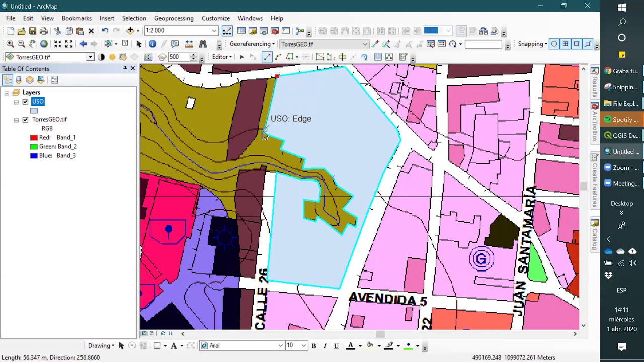The image size is (644, 362).
Task: Open the Selection menu
Action: pos(134,18)
